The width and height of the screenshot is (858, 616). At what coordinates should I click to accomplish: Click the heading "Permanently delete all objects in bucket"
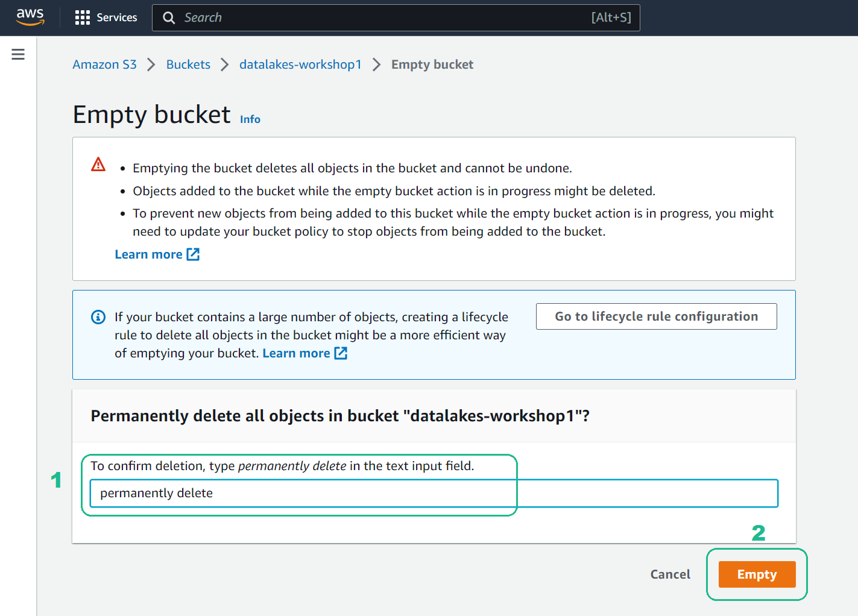(x=340, y=416)
